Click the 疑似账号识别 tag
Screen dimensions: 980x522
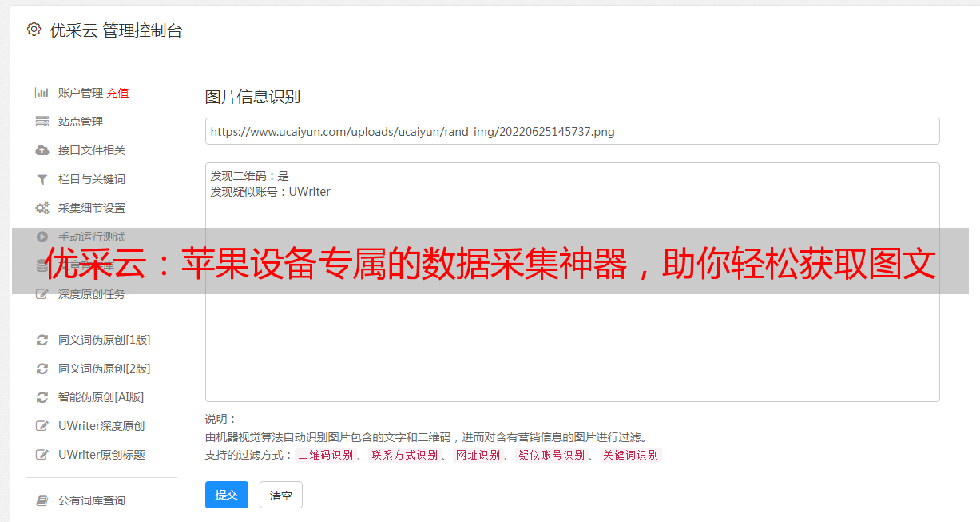pos(551,455)
